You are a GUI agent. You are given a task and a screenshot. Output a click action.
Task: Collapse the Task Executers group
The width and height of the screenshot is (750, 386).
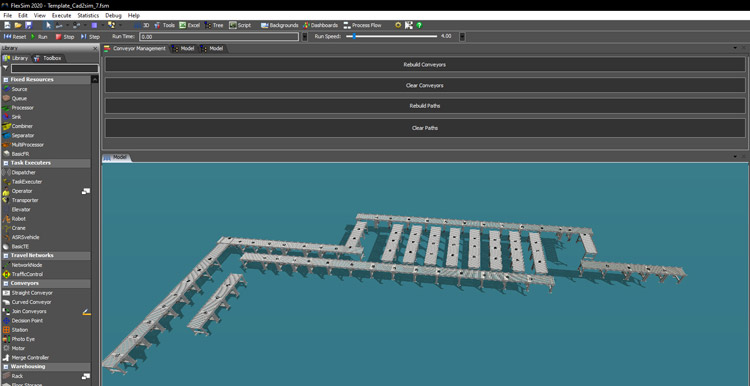point(6,163)
